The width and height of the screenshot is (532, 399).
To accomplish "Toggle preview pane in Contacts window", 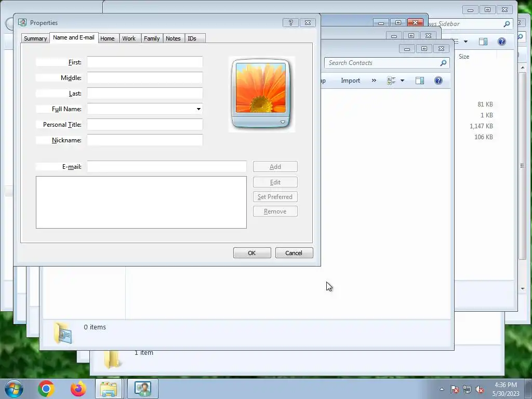I will pyautogui.click(x=420, y=81).
